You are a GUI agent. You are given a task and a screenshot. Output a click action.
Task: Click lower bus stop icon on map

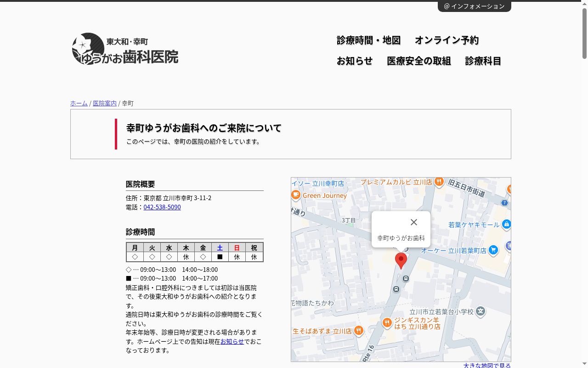tap(396, 289)
